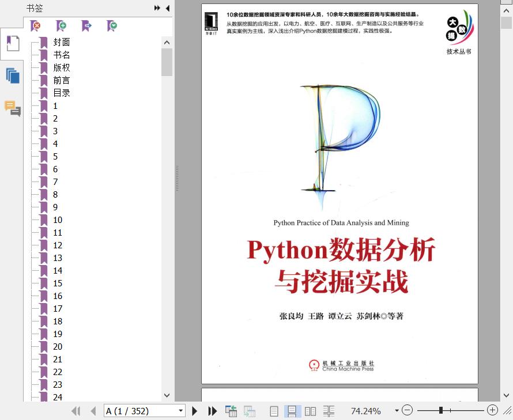
Task: Open bookmark 3 in the list
Action: click(x=55, y=131)
